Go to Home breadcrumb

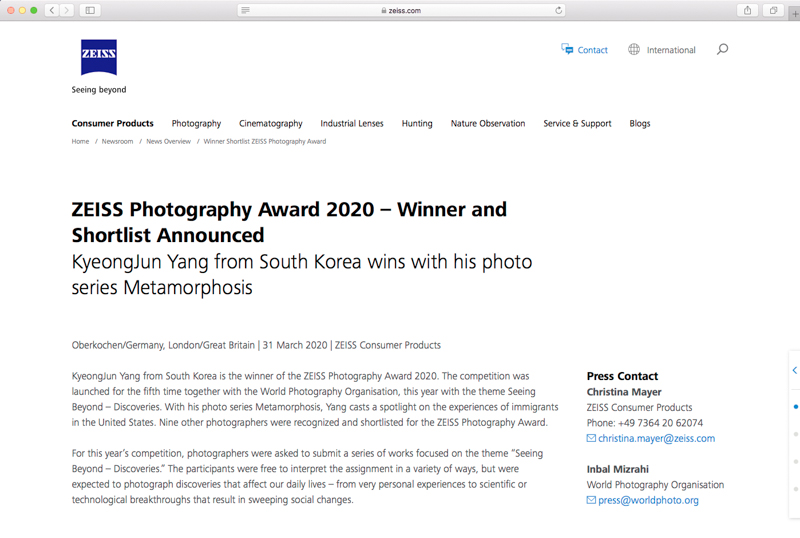[x=80, y=141]
